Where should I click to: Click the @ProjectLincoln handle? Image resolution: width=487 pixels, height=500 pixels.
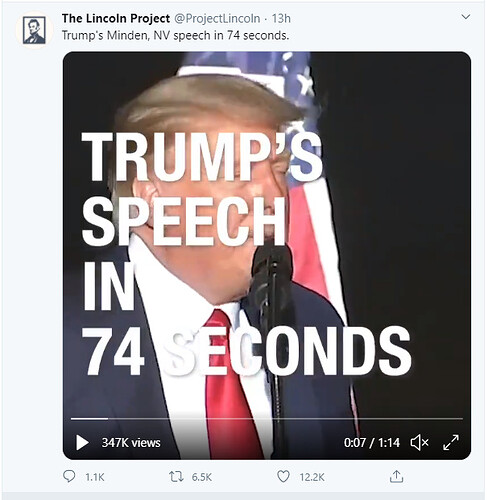217,18
